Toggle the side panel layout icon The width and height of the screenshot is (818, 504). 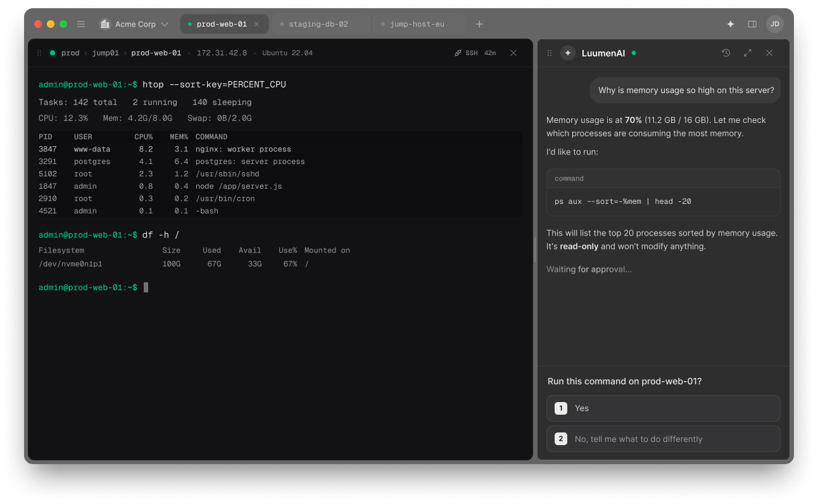[x=752, y=24]
